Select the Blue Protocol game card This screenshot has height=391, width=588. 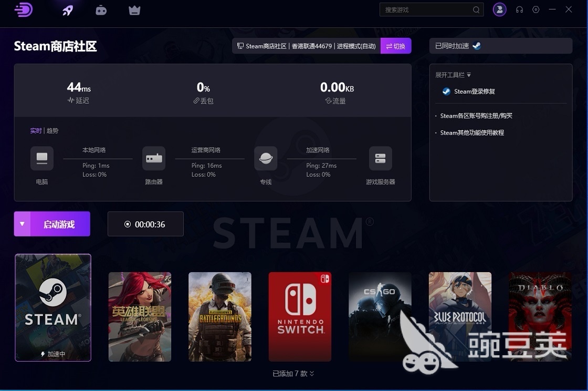coord(460,317)
